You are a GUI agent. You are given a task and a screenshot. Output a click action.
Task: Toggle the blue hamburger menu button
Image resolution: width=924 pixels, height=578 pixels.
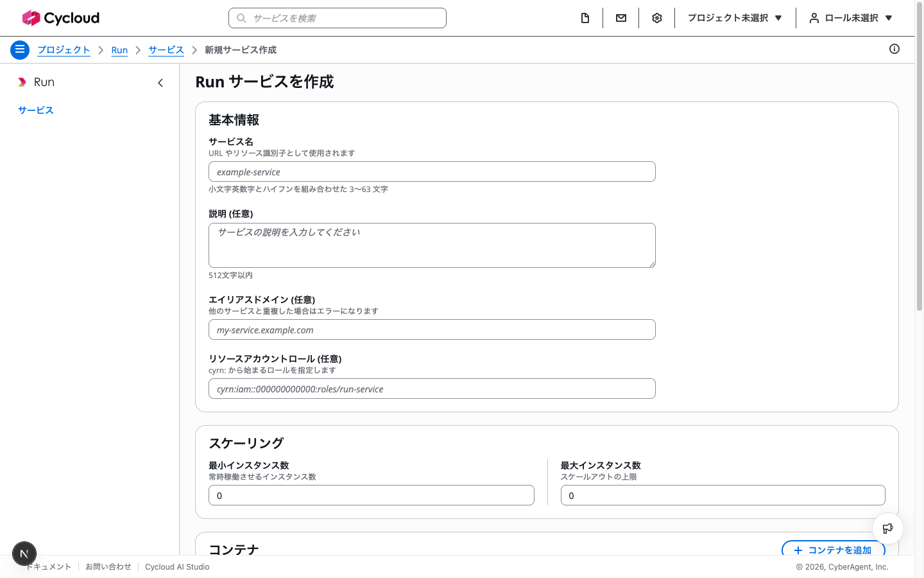20,49
